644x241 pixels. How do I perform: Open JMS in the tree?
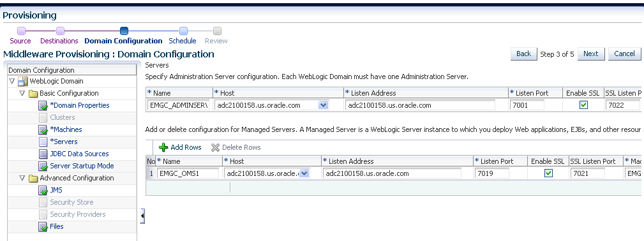tap(56, 190)
